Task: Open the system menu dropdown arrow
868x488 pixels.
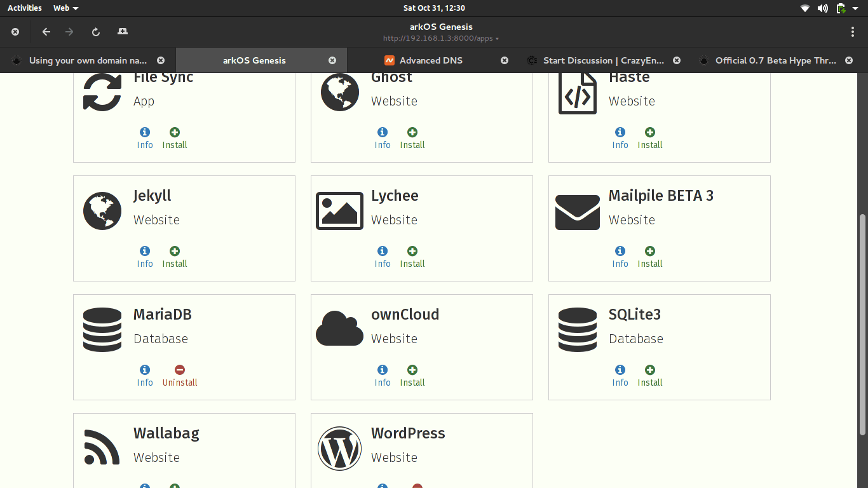Action: click(855, 8)
